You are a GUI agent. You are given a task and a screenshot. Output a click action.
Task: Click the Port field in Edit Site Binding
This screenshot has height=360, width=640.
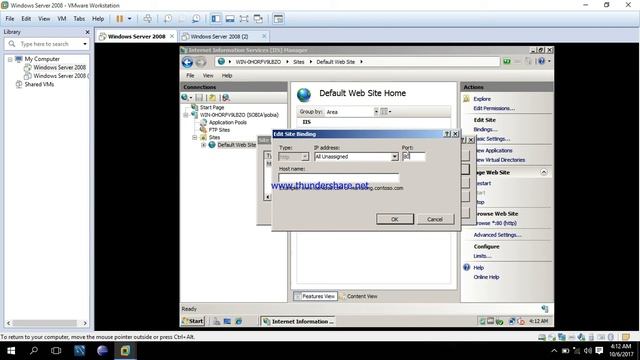coord(413,157)
